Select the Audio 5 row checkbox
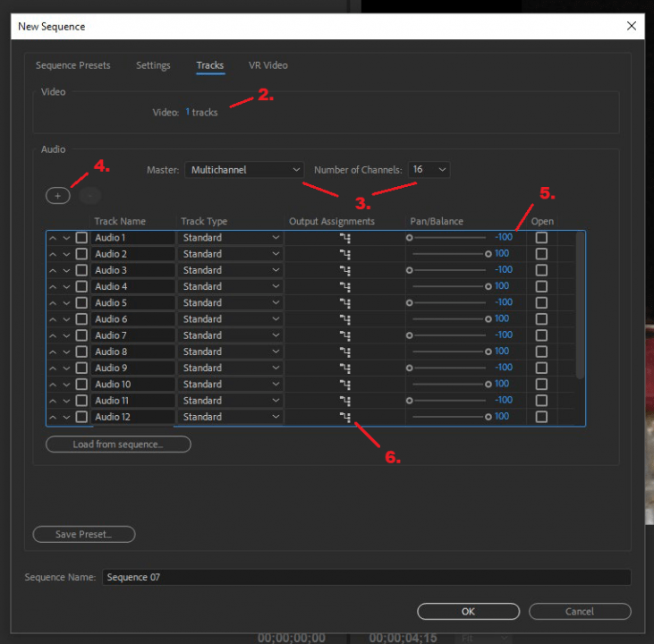This screenshot has height=644, width=654. coord(81,303)
